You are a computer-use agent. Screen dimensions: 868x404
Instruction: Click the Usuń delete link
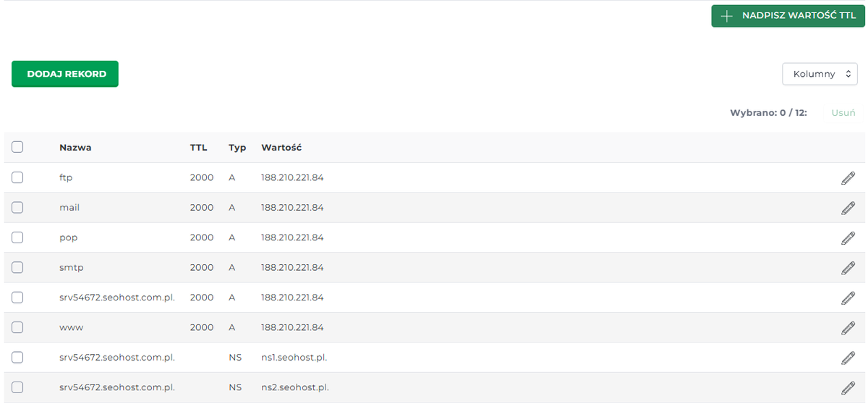[x=843, y=113]
